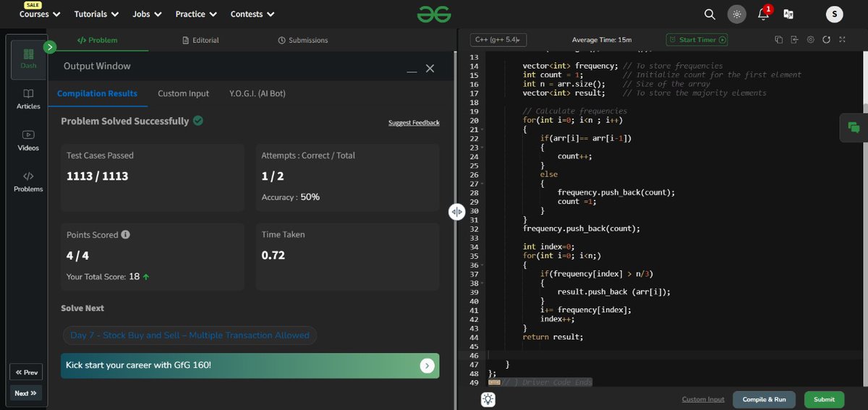Click the panel splitter handle icon
This screenshot has width=868, height=410.
[x=456, y=212]
